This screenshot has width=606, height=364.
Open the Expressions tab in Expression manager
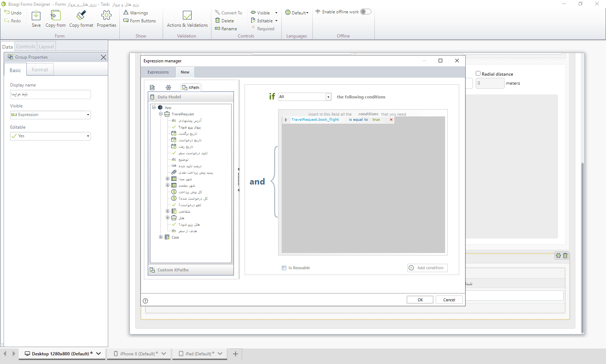158,72
